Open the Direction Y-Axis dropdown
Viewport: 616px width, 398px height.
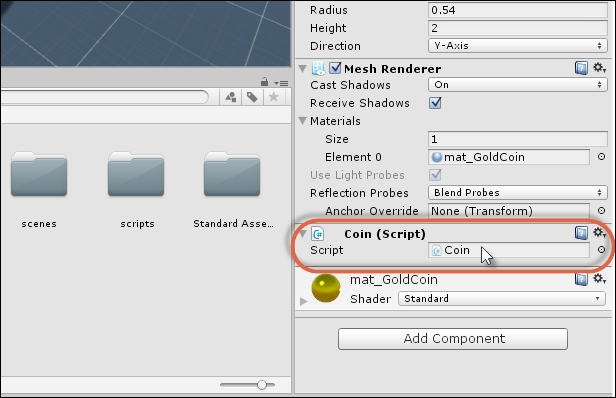point(517,46)
